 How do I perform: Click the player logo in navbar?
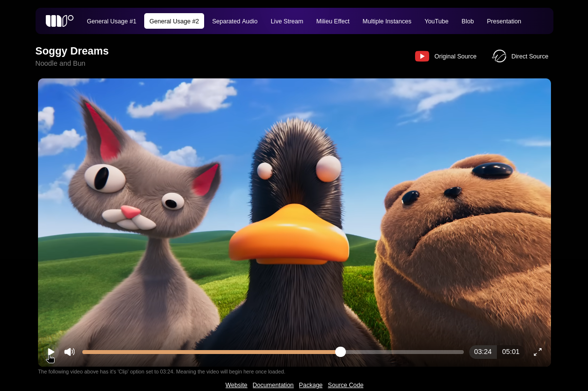point(59,21)
